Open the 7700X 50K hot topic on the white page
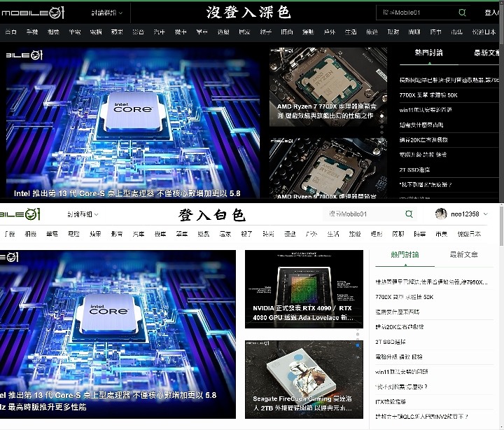 (x=404, y=297)
